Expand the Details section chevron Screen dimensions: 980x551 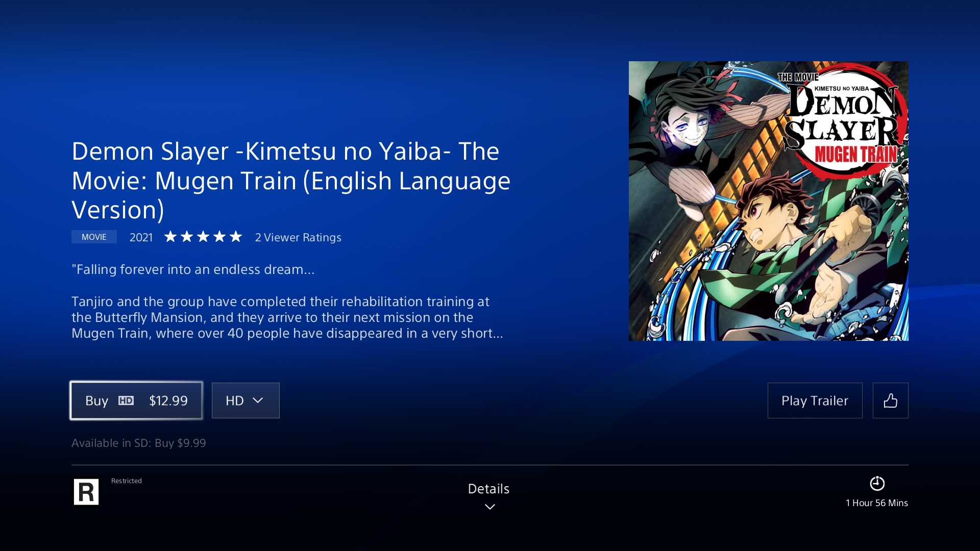[x=489, y=506]
